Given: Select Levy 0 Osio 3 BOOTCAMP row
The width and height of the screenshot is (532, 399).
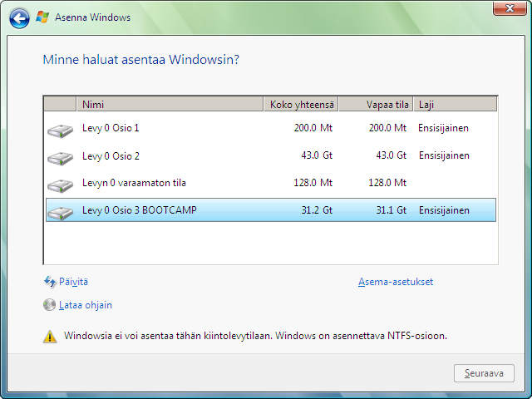Looking at the screenshot, I should 271,210.
